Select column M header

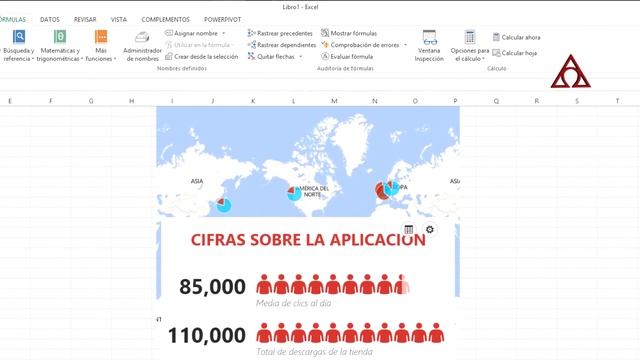click(x=334, y=101)
